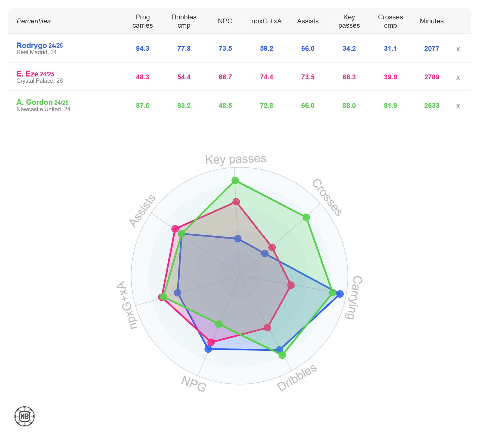Click Eze's pink Assists radar point
Screen dimensions: 479x448
175,229
